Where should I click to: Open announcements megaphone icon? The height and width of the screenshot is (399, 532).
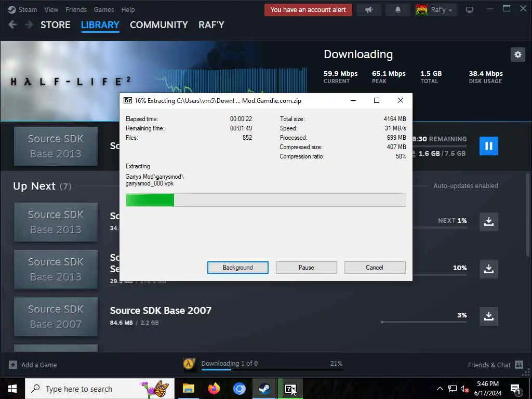[x=369, y=9]
